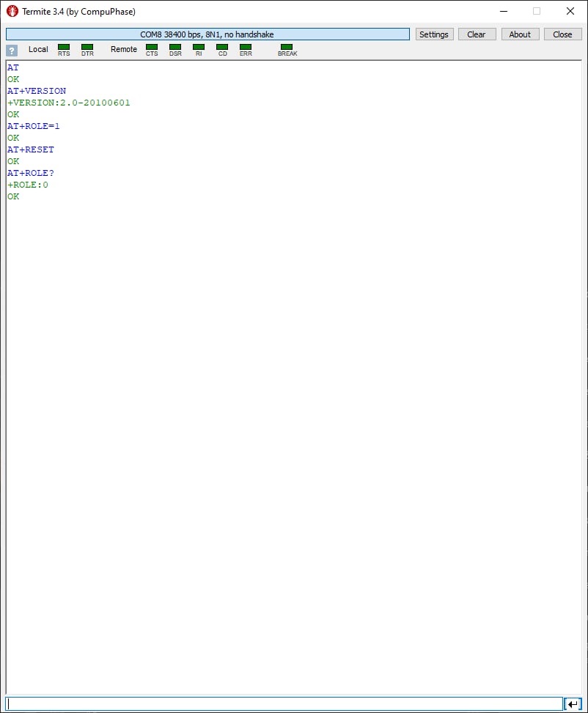
Task: Click the RI status indicator
Action: (x=199, y=47)
